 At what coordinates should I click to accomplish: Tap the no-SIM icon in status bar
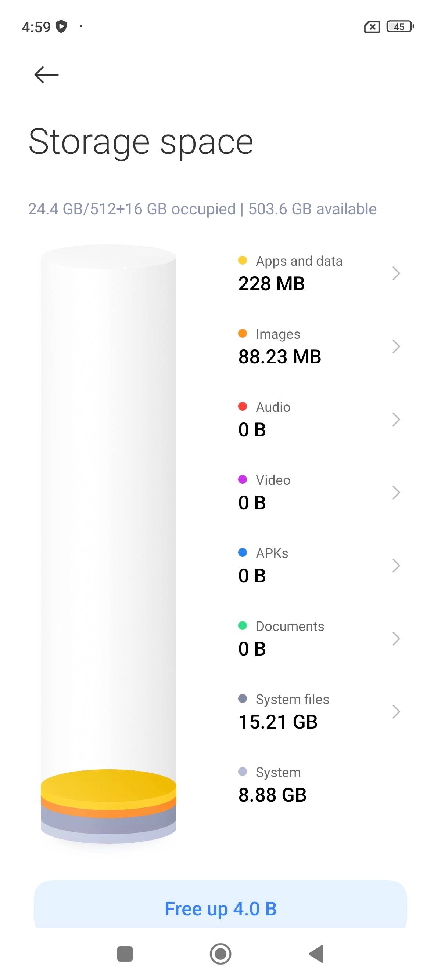[372, 27]
